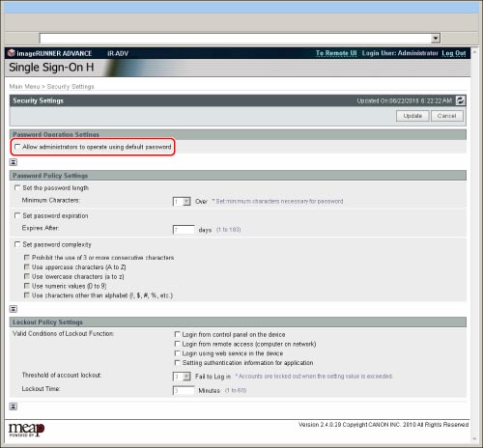Click the return-to-top icon under Password Operation Settings
483x448 pixels.
pos(14,162)
